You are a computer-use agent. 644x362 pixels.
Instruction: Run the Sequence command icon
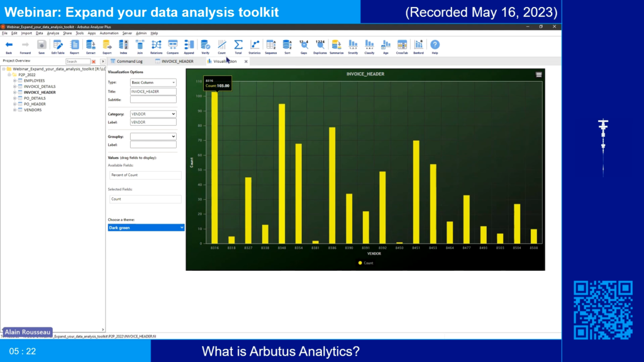(270, 47)
